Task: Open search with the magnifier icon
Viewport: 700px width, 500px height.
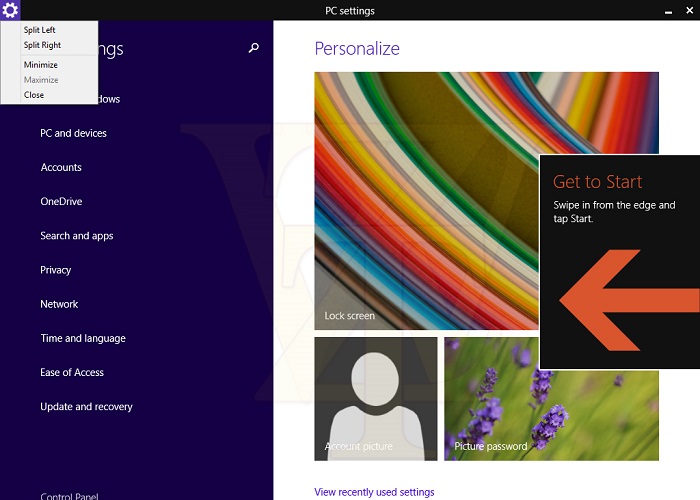Action: pyautogui.click(x=254, y=48)
